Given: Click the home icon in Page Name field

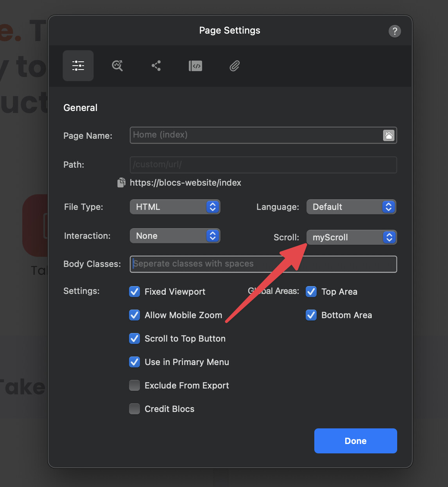Looking at the screenshot, I should click(x=389, y=135).
